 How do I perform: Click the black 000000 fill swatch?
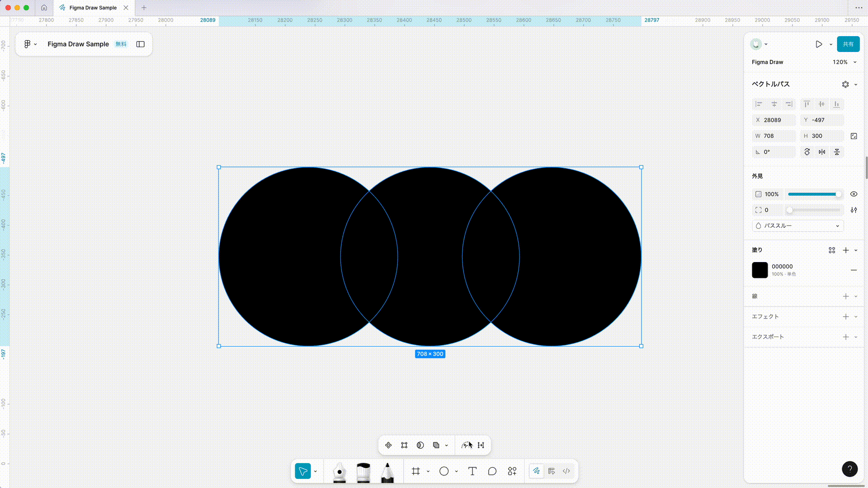759,270
